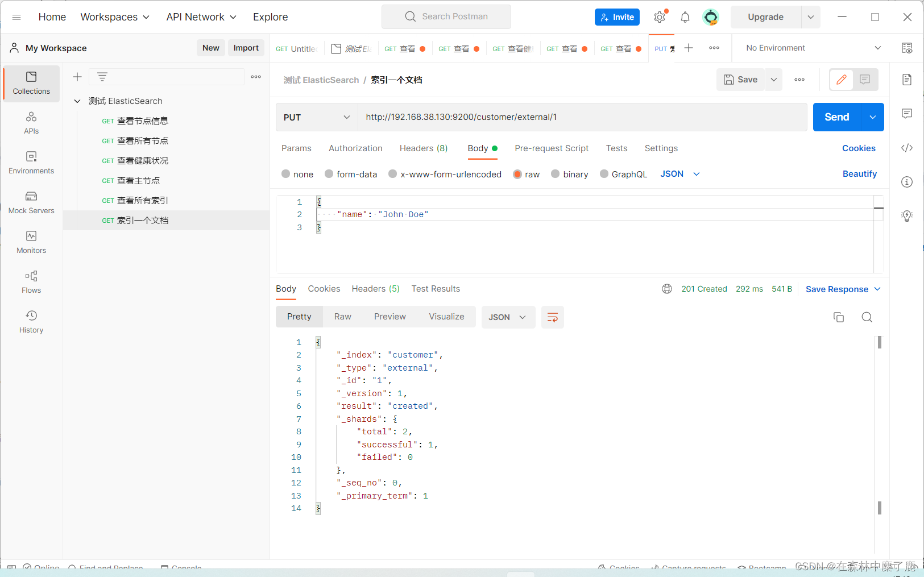924x577 pixels.
Task: Open a new request tab with plus
Action: pyautogui.click(x=689, y=48)
